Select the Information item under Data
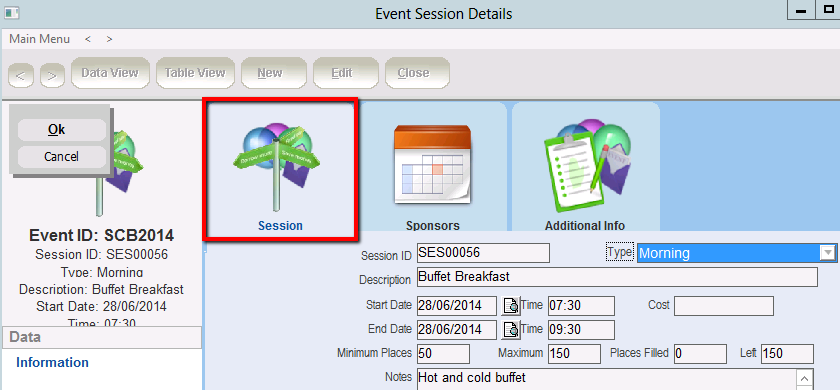 coord(52,362)
